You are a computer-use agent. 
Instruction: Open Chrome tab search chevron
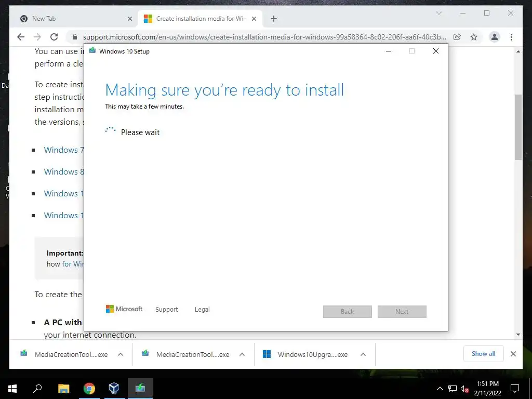pyautogui.click(x=438, y=13)
